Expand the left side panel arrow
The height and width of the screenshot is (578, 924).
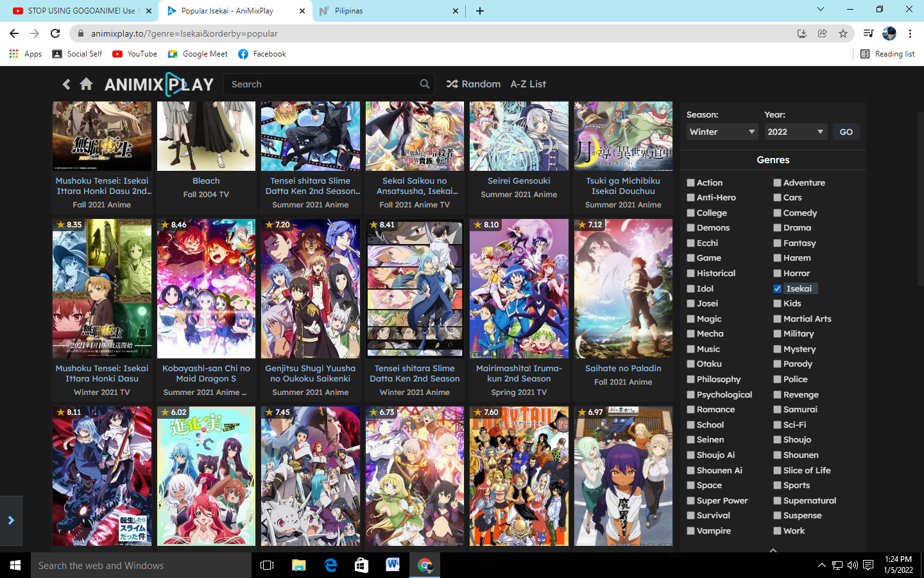coord(11,520)
